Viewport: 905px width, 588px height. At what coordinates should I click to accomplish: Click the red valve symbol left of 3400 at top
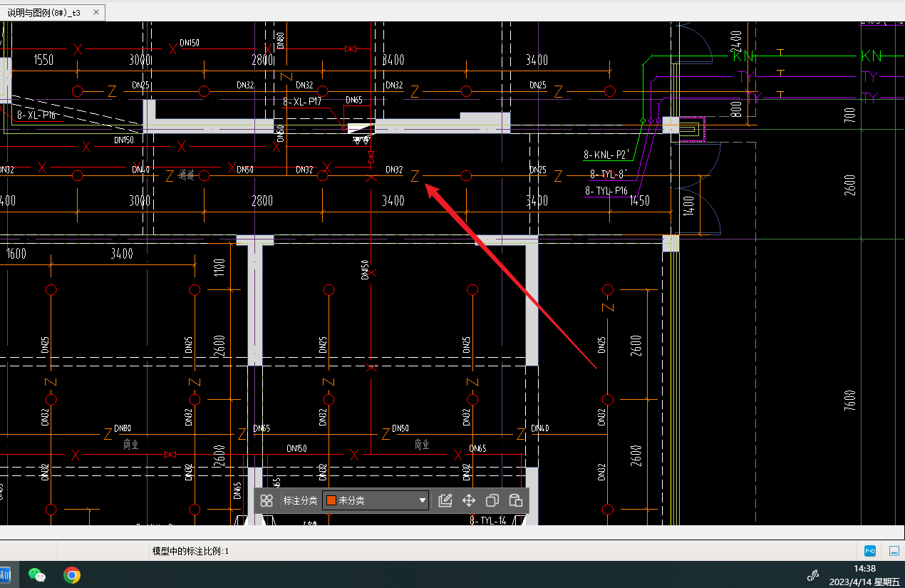click(x=350, y=49)
